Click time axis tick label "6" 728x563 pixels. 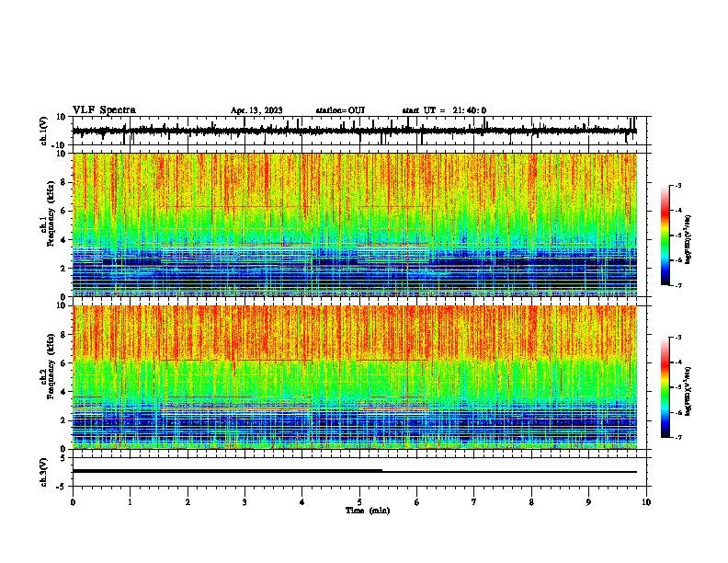tap(417, 502)
